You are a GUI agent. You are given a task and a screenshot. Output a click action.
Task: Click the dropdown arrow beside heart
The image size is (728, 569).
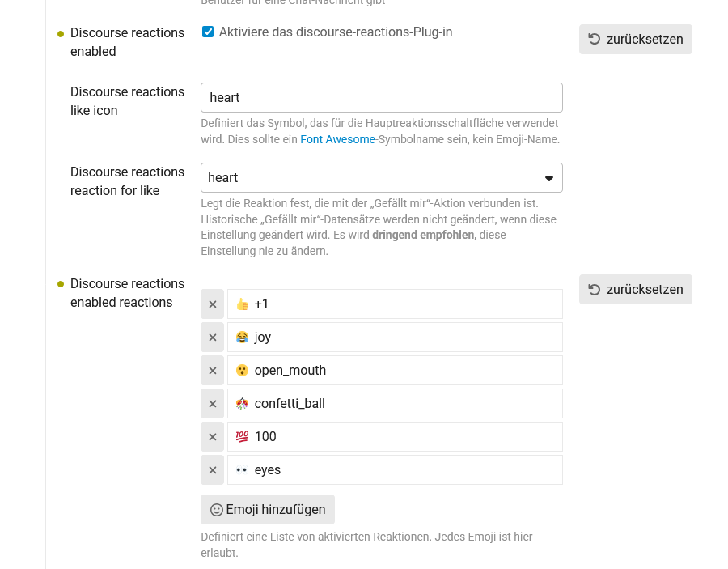pos(549,178)
